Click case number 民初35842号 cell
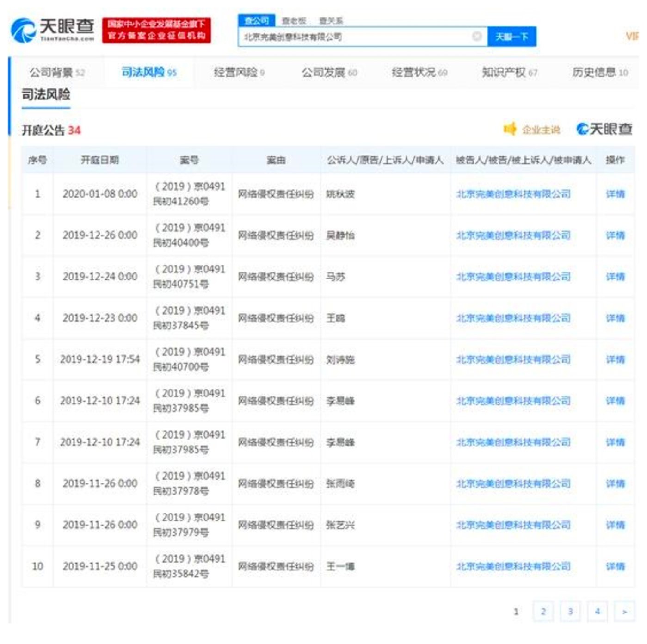This screenshot has height=644, width=647. coord(189,566)
